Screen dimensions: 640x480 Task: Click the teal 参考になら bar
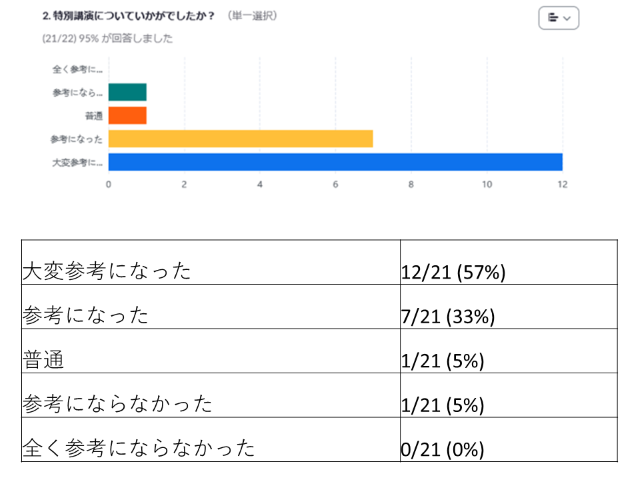[127, 92]
